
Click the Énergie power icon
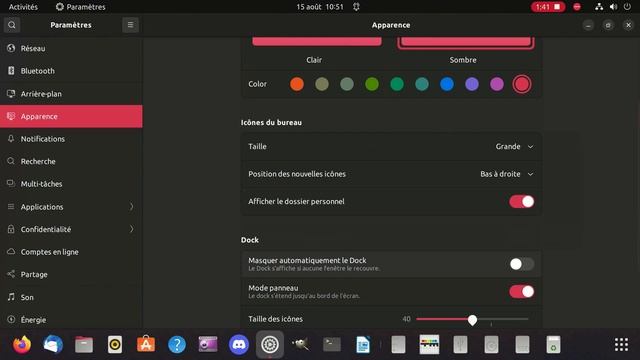(x=11, y=319)
